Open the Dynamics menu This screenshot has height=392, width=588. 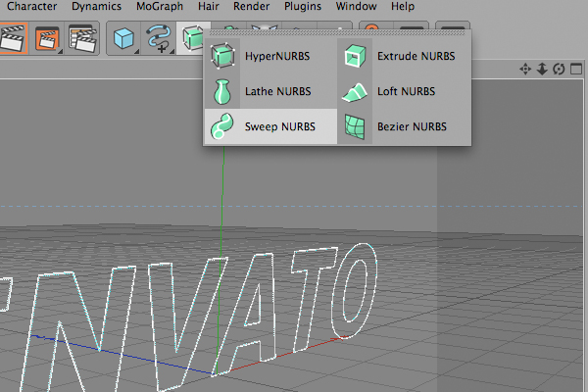point(96,7)
